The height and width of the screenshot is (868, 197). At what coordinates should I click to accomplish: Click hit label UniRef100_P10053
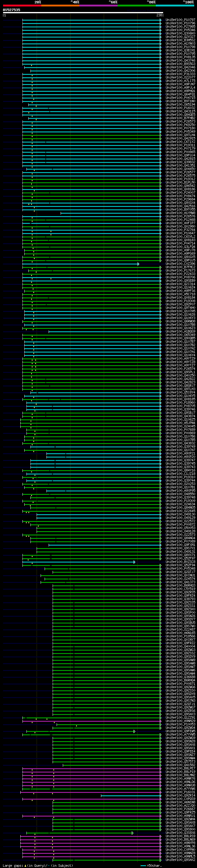coord(180,725)
